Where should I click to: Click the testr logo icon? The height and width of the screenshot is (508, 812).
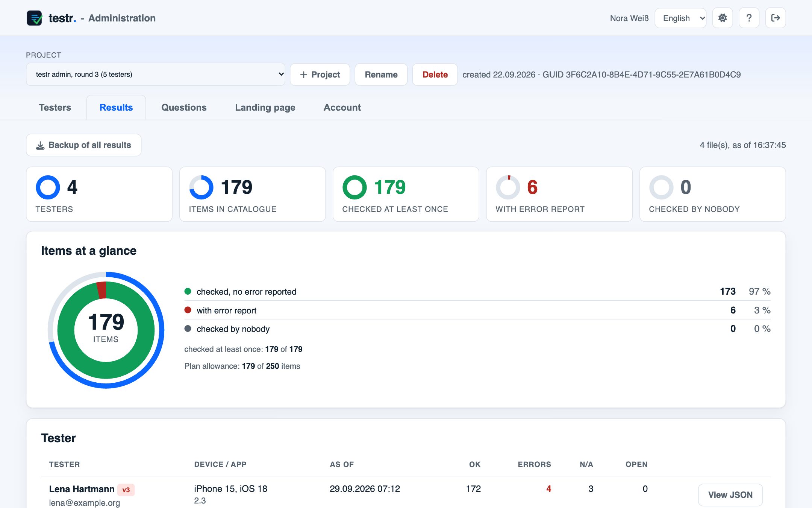(x=34, y=18)
